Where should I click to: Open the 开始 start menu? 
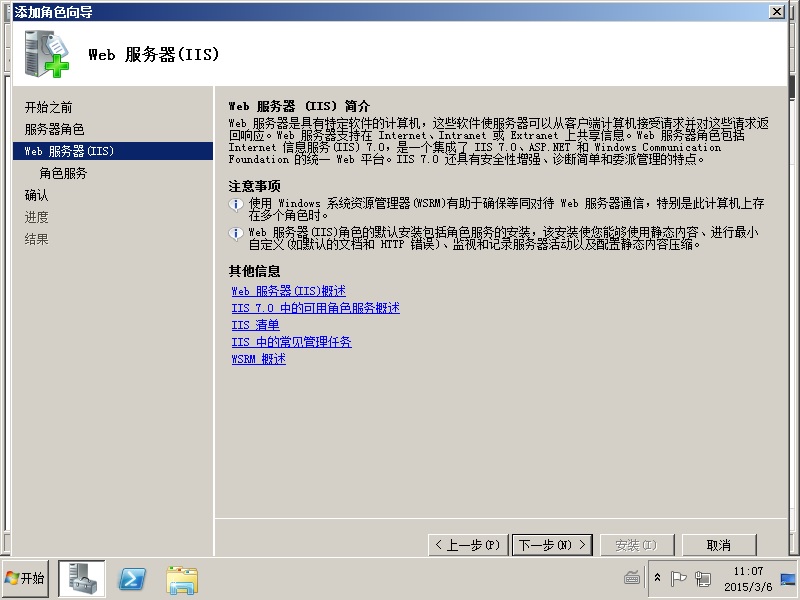coord(26,578)
